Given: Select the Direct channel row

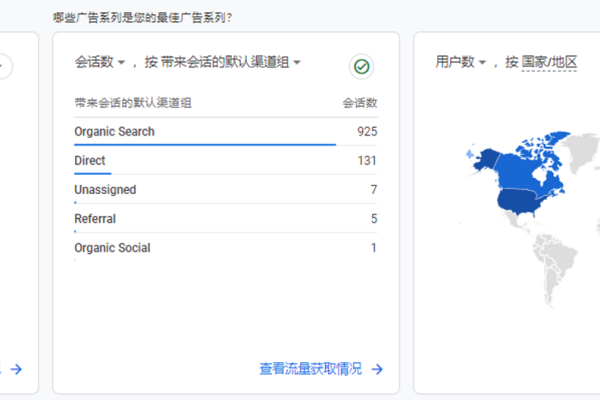Looking at the screenshot, I should click(226, 161).
